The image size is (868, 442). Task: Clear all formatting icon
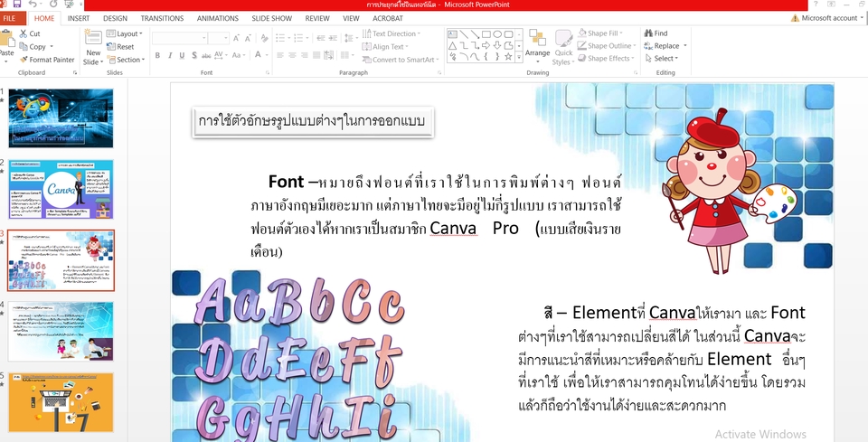[264, 38]
